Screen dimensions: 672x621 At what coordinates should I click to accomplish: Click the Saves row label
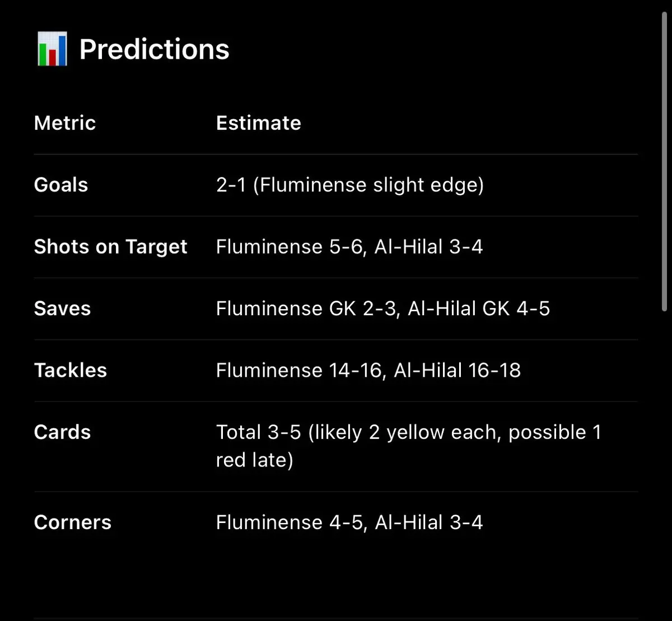(62, 309)
